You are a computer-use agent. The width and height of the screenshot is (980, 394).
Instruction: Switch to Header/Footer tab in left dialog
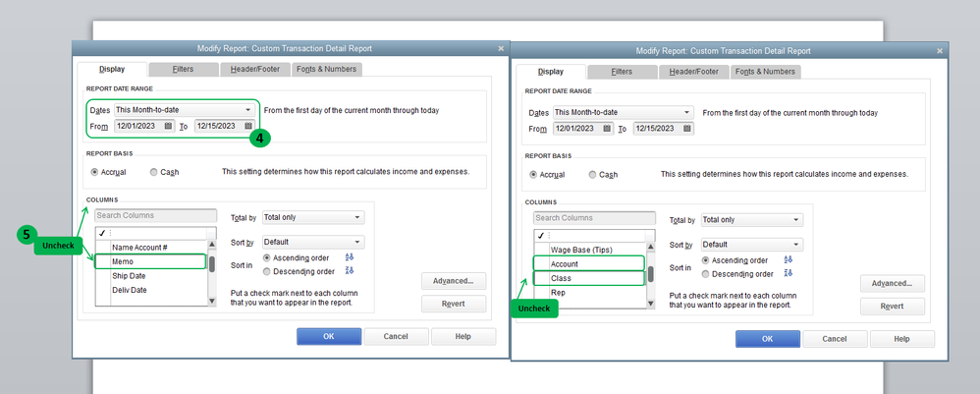coord(254,70)
